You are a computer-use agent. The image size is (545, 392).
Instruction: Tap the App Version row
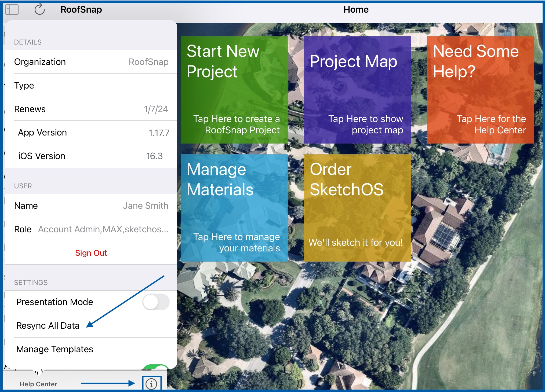pos(91,133)
